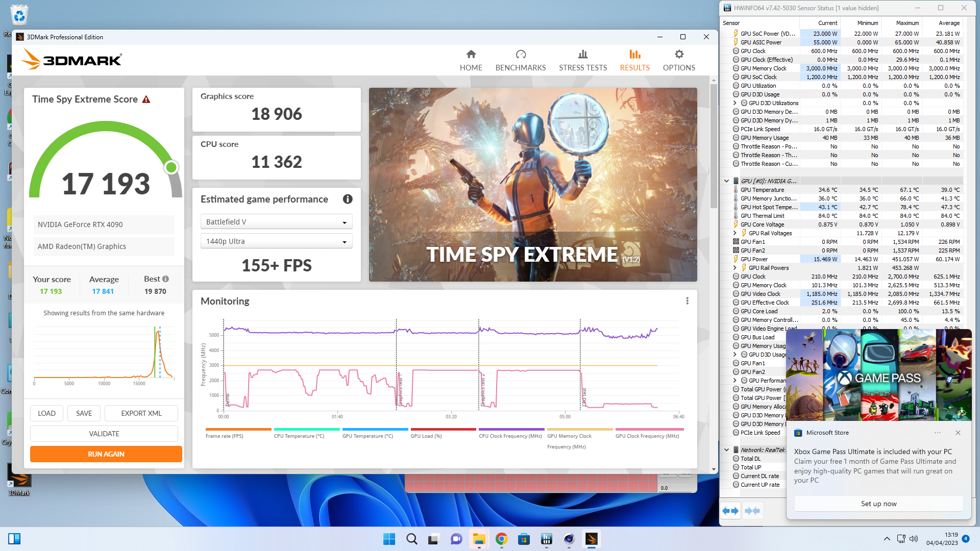
Task: Open the Monitoring three-dot options menu
Action: [x=687, y=301]
